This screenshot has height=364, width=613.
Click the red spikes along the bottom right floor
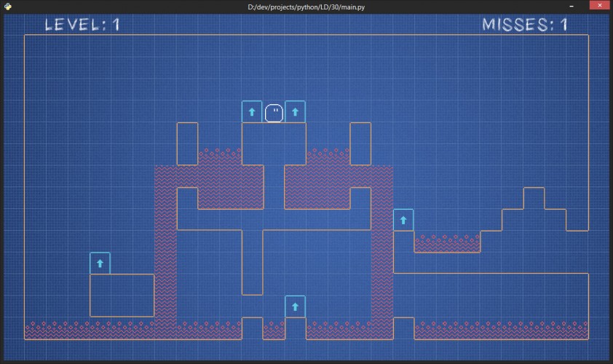pyautogui.click(x=501, y=331)
